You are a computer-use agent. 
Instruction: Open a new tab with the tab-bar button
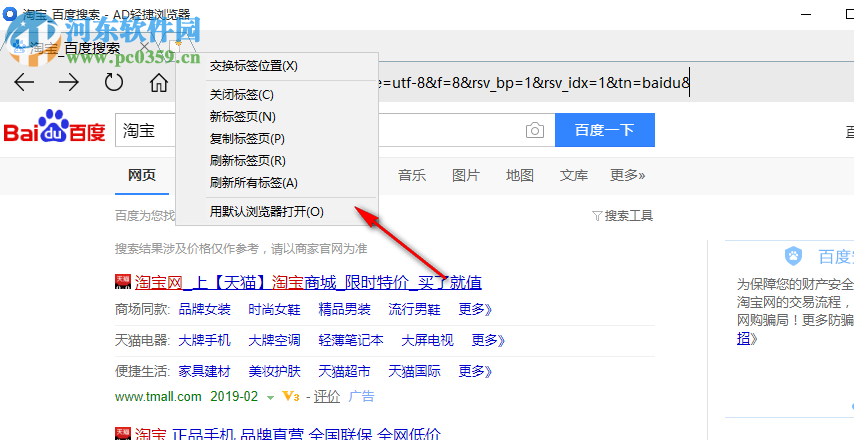(x=176, y=47)
